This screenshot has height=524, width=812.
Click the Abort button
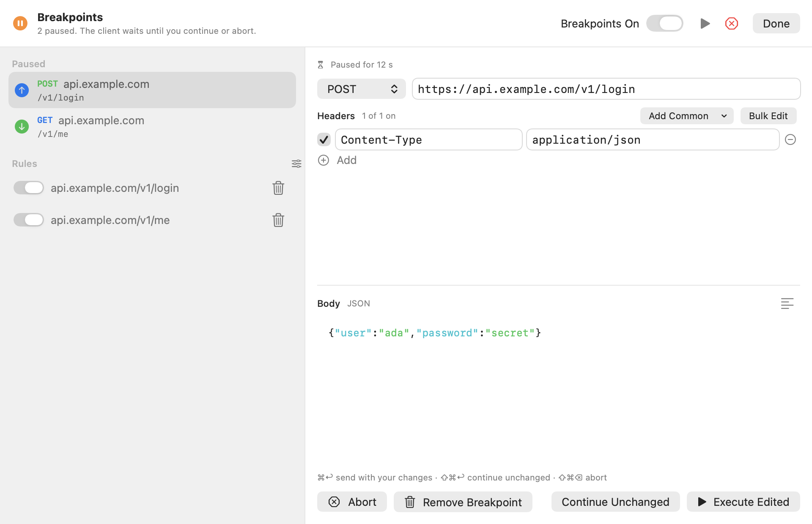[x=352, y=502]
